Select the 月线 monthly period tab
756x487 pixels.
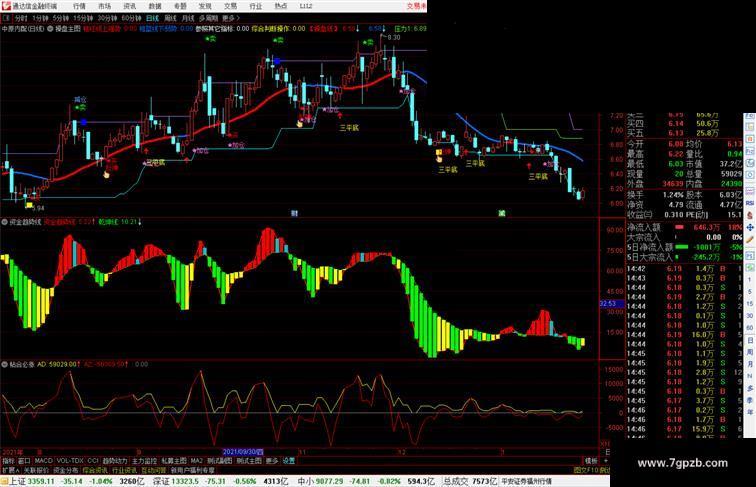[188, 18]
